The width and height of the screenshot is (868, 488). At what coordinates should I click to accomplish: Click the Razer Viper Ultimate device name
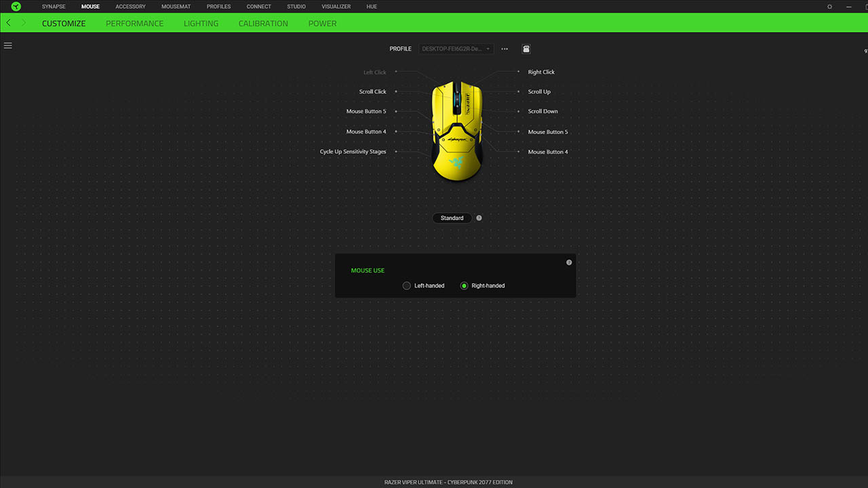click(x=448, y=482)
